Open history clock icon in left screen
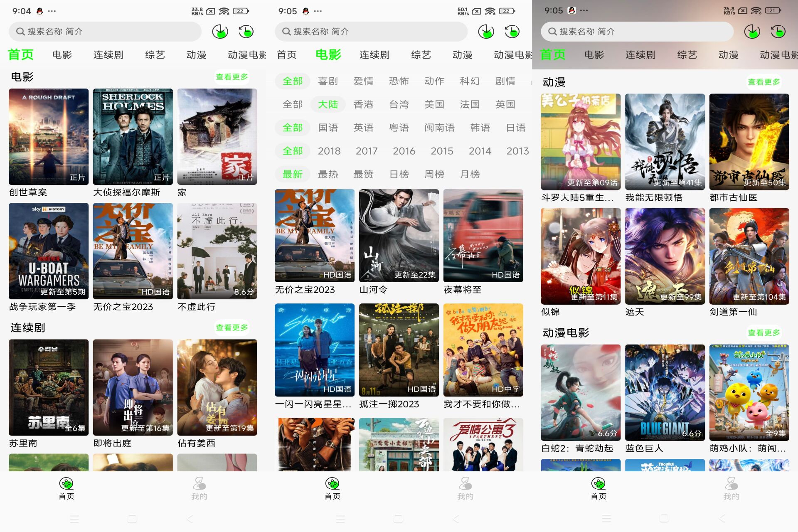Screen dimensions: 798x532 (x=246, y=32)
